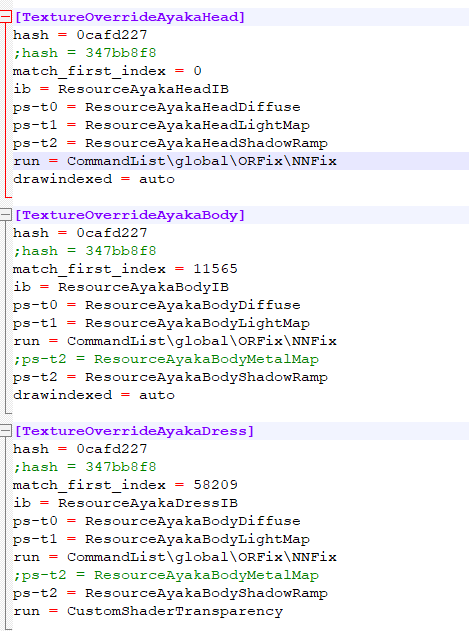Click the [TextureOverrideAyakaDress] section header
Viewport: 469px width, 631px height.
[x=134, y=431]
